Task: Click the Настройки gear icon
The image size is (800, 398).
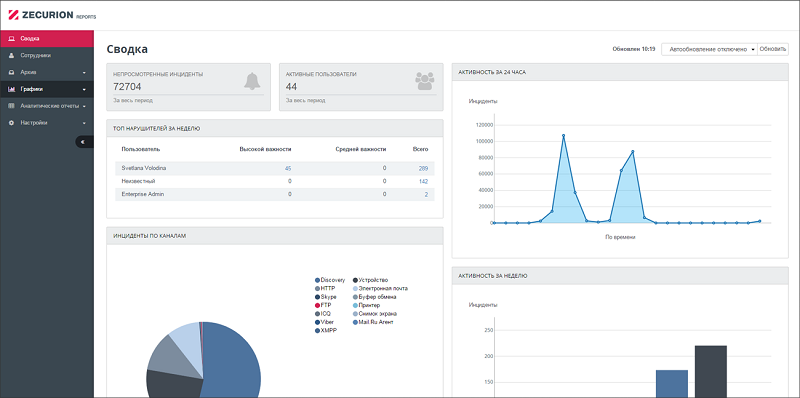Action: (x=11, y=123)
